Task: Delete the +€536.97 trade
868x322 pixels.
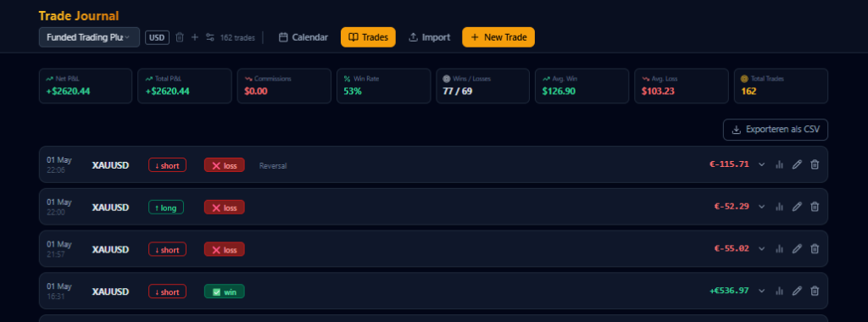Action: pyautogui.click(x=815, y=291)
